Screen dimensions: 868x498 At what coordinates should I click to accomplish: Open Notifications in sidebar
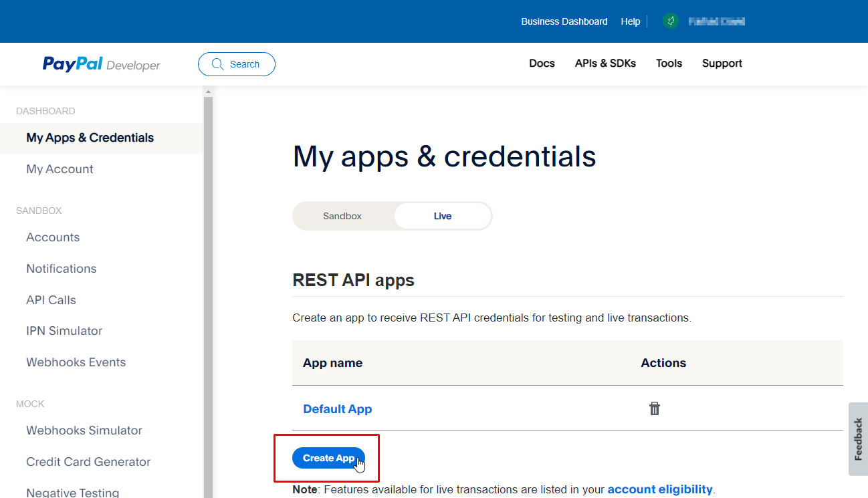[x=62, y=269]
